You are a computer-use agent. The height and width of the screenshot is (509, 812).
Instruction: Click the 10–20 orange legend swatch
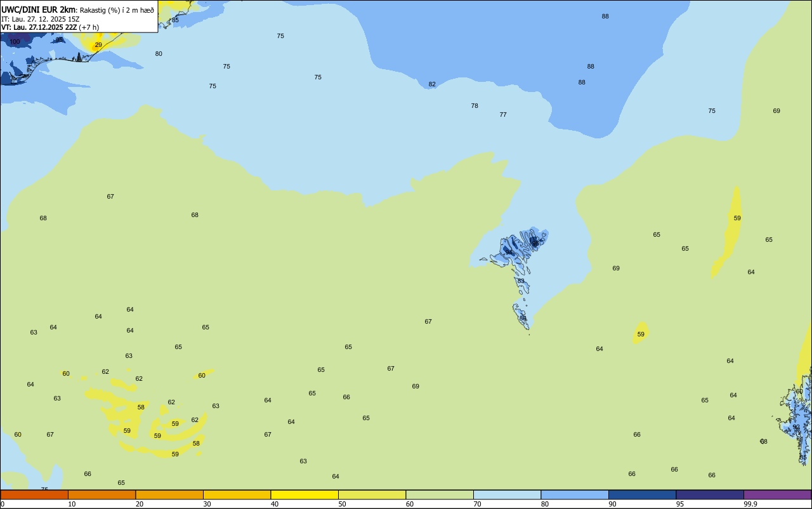pos(101,494)
